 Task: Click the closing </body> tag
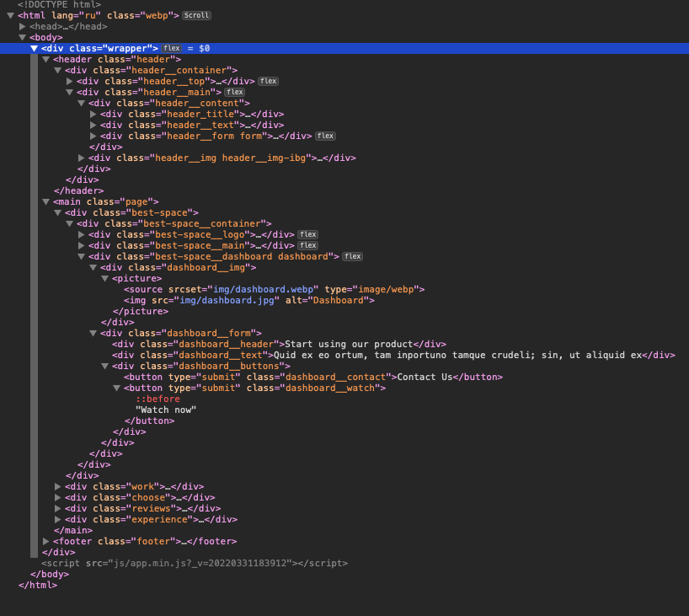[50, 574]
